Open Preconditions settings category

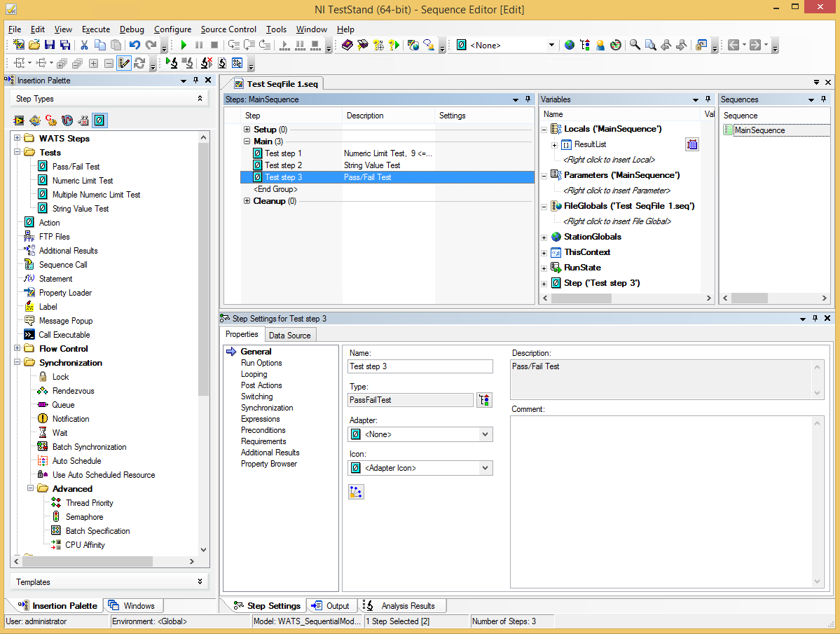pyautogui.click(x=263, y=430)
